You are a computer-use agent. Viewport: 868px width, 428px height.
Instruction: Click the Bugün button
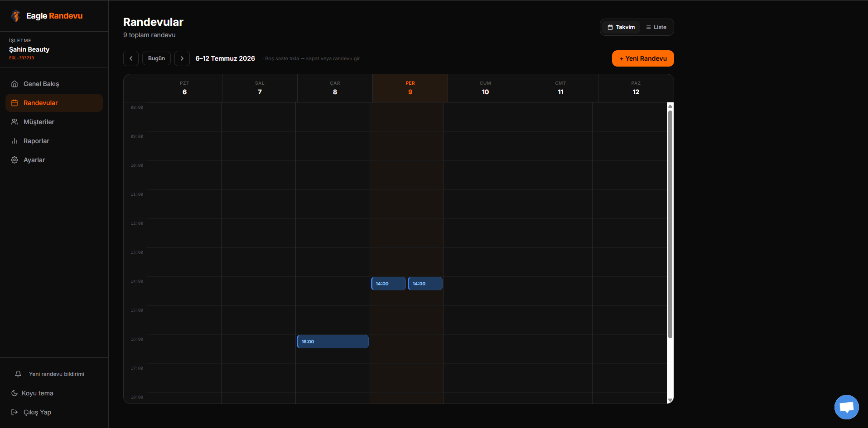click(x=156, y=58)
